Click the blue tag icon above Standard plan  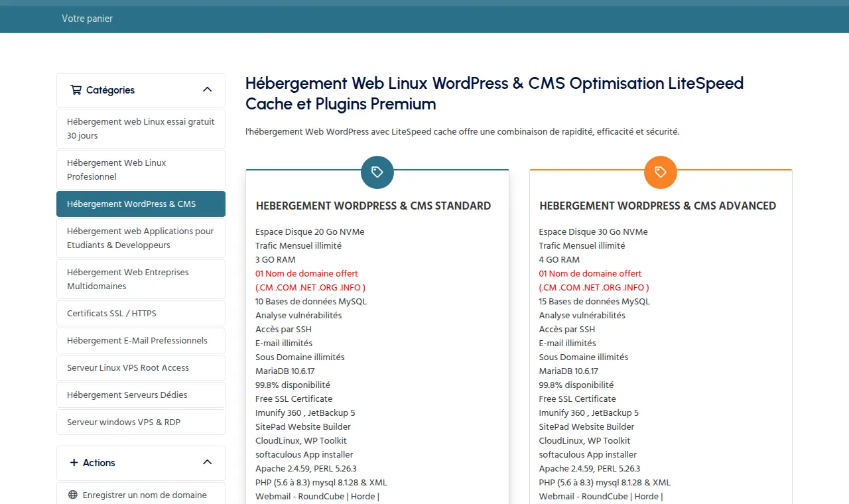coord(377,172)
